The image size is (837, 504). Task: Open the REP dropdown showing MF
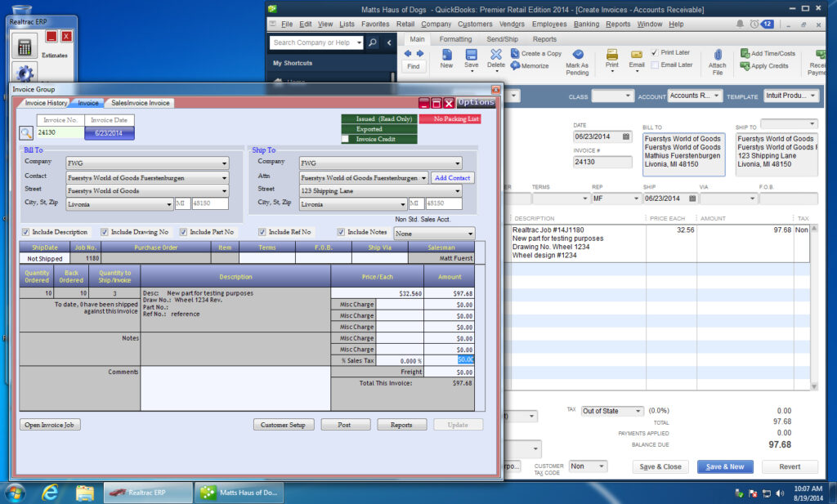pyautogui.click(x=636, y=198)
